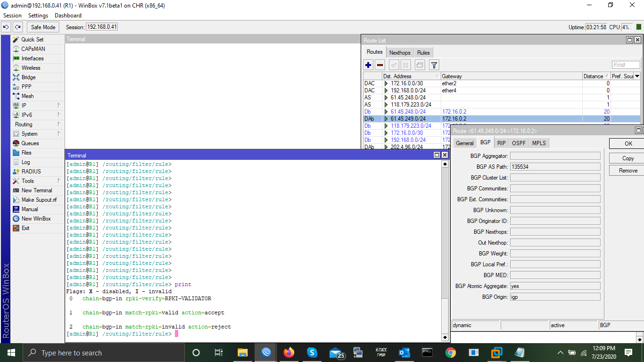Screen dimensions: 644x362
Task: Expand the Routing submenu arrow
Action: pyautogui.click(x=59, y=124)
